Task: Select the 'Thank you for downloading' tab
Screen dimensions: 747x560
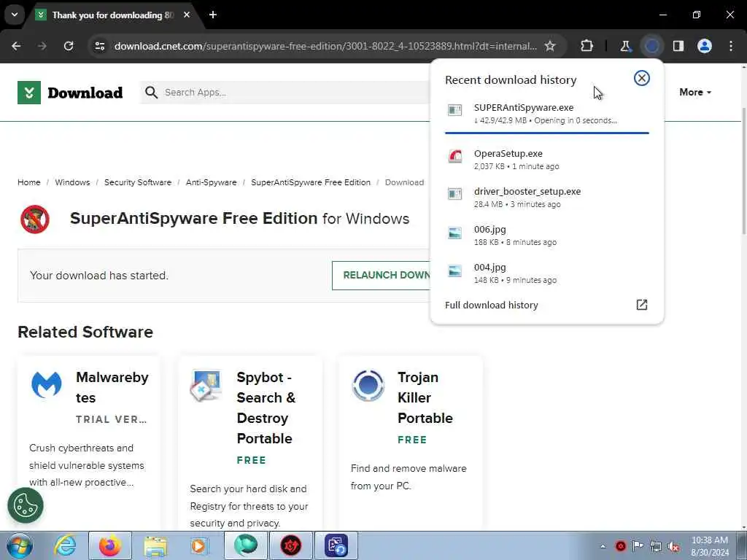Action: click(113, 15)
